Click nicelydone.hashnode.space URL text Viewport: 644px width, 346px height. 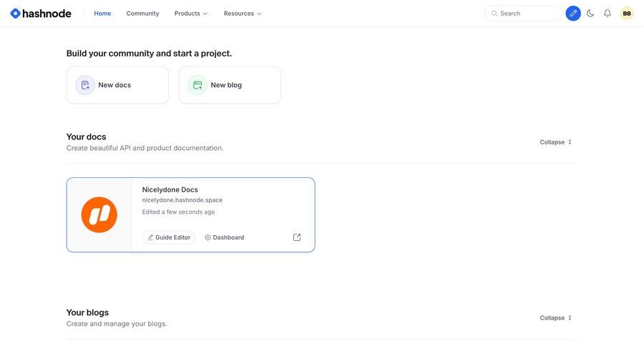pyautogui.click(x=182, y=200)
